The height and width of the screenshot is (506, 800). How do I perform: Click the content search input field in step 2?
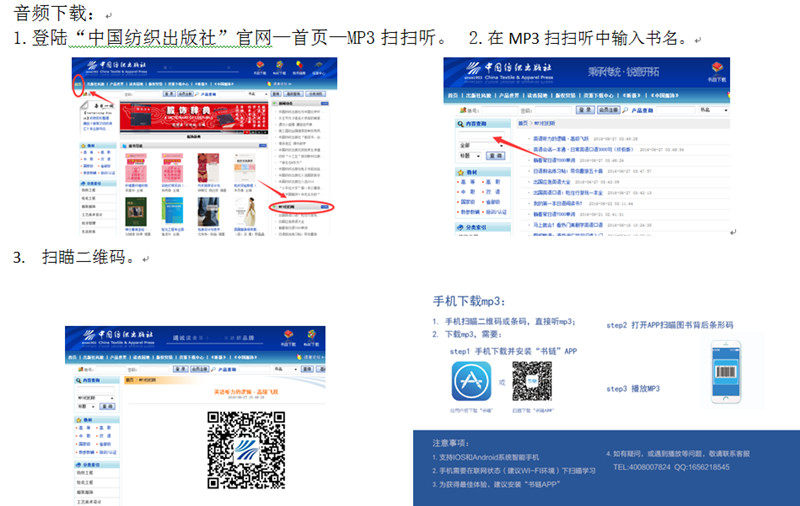[x=481, y=135]
